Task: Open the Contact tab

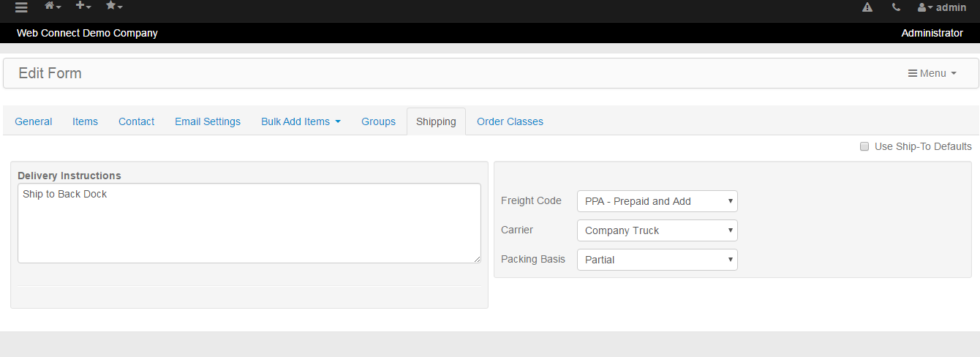Action: pos(136,121)
